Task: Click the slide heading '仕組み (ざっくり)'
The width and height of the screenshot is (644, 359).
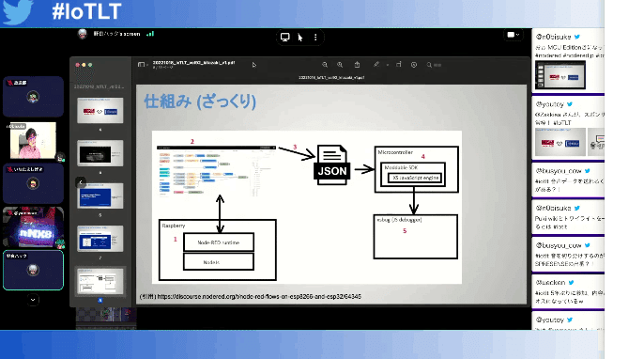Action: [200, 101]
